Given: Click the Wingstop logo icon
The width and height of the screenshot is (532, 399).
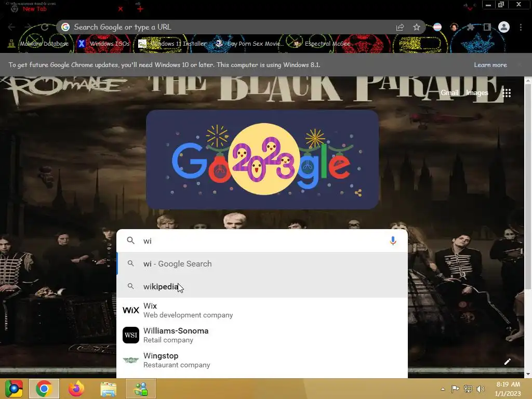Looking at the screenshot, I should tap(130, 360).
